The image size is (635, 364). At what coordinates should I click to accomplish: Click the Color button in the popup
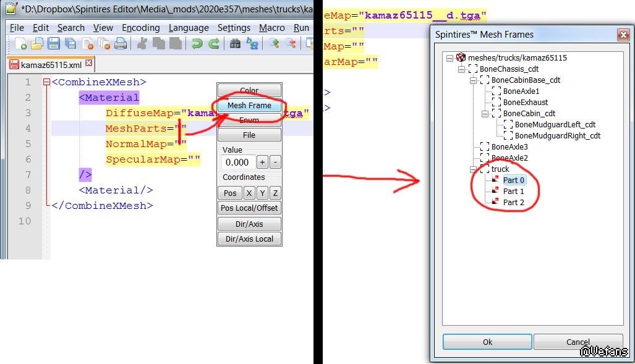(x=249, y=90)
